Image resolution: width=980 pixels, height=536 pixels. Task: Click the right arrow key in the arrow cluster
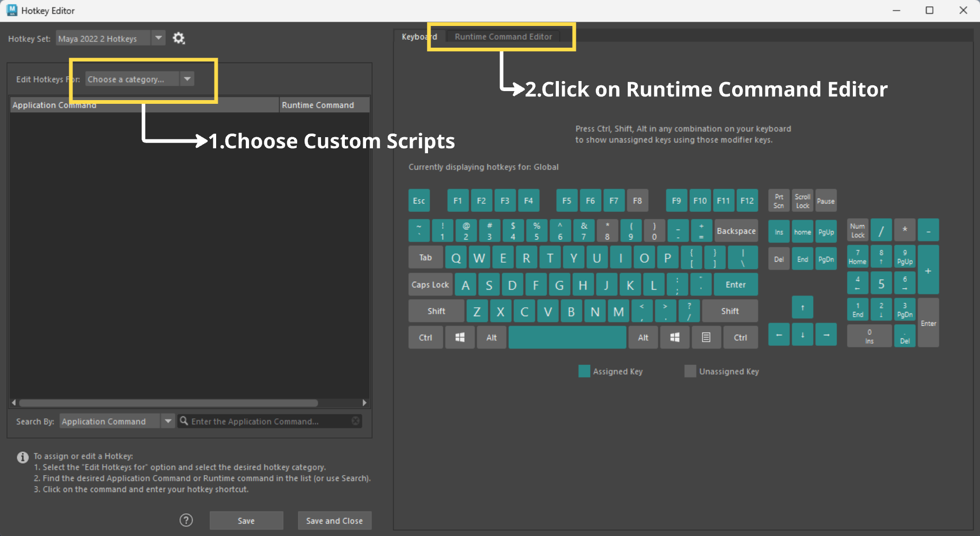coord(826,335)
